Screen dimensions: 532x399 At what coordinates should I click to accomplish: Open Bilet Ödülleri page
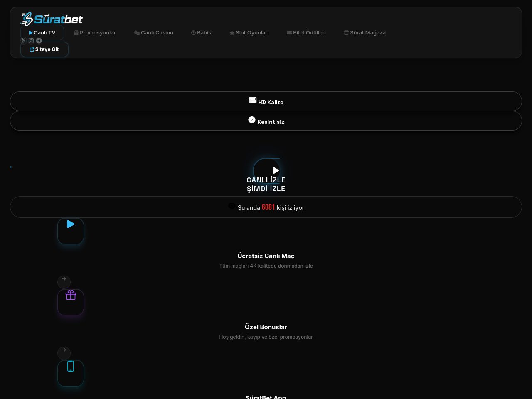click(306, 32)
